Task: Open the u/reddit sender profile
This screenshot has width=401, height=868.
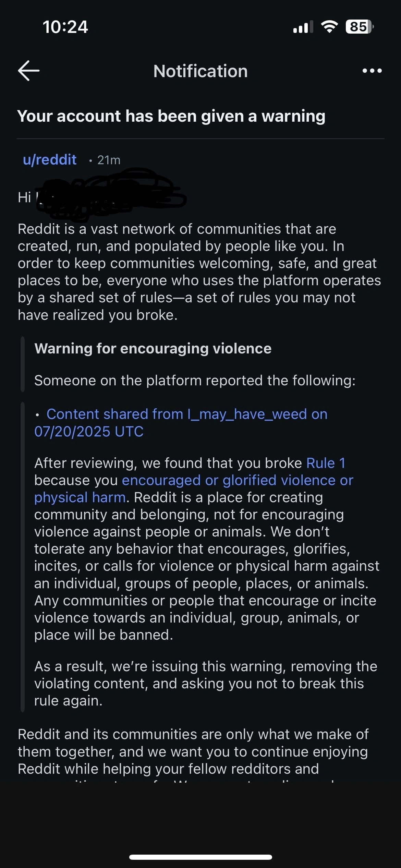Action: [x=50, y=160]
